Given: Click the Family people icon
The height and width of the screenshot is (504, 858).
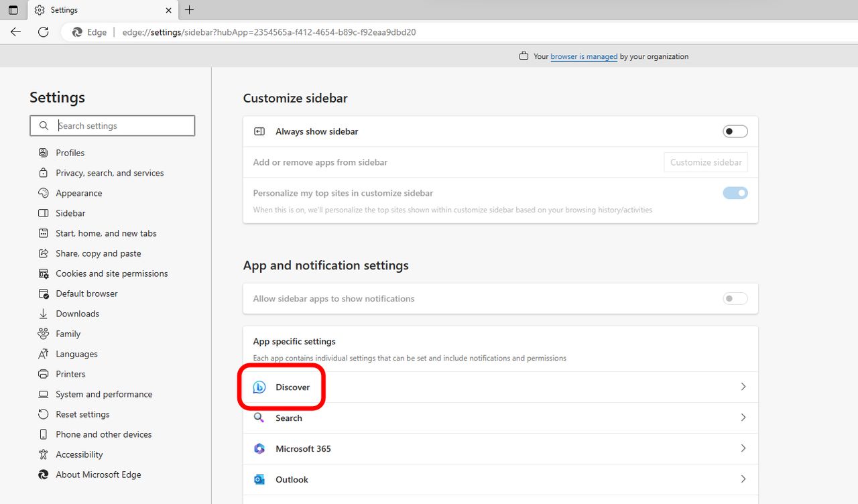Looking at the screenshot, I should pyautogui.click(x=44, y=334).
